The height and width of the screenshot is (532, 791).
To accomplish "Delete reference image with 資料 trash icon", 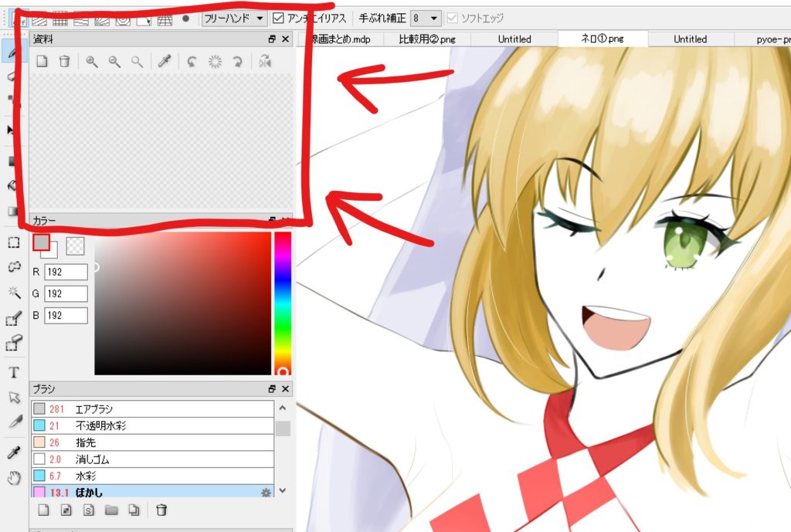I will coord(65,62).
